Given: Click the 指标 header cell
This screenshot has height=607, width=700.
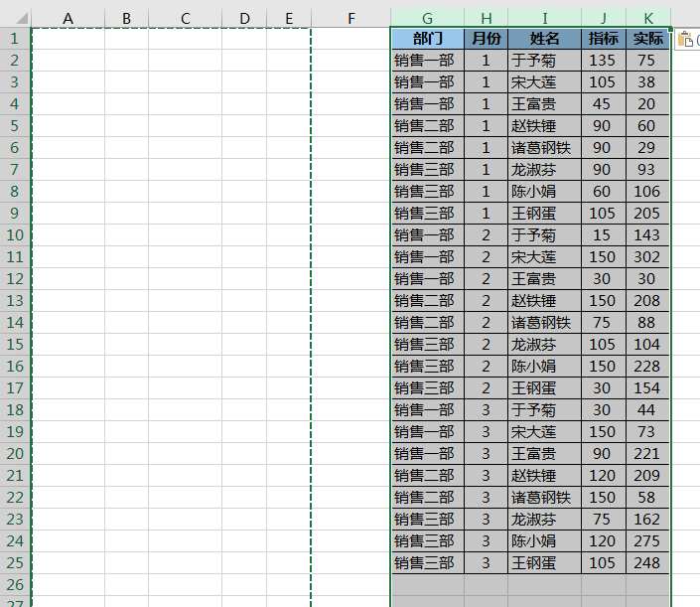Looking at the screenshot, I should [x=604, y=39].
